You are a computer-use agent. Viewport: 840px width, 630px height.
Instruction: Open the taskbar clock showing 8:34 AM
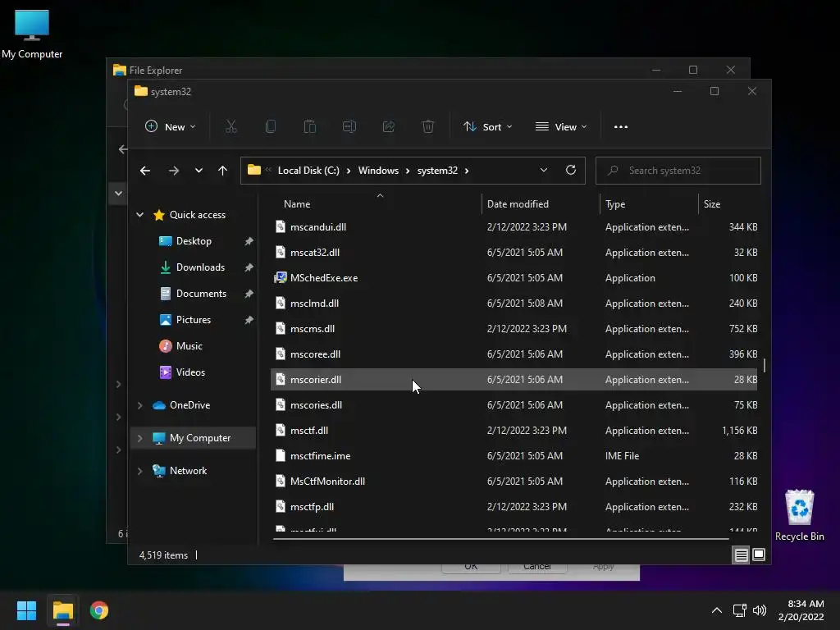[x=801, y=610]
